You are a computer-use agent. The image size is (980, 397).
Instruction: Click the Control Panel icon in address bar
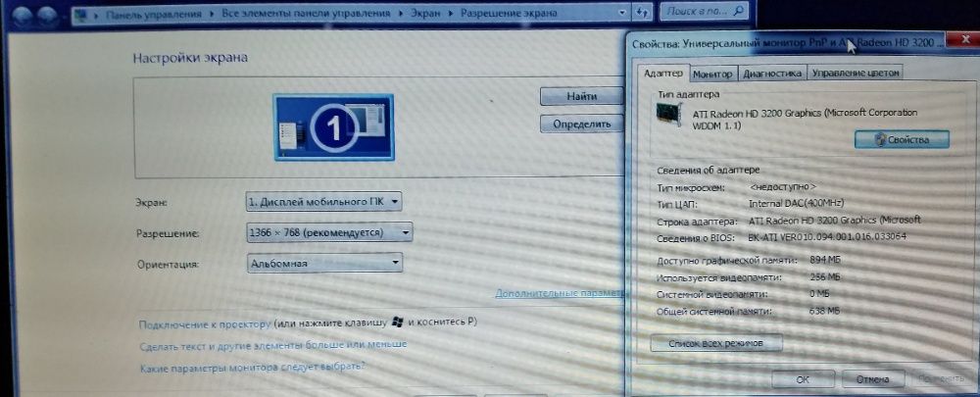point(81,14)
